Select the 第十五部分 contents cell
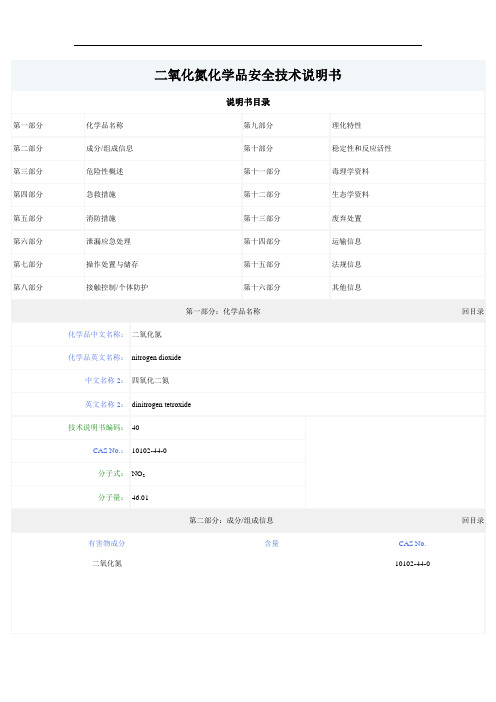 pyautogui.click(x=262, y=264)
